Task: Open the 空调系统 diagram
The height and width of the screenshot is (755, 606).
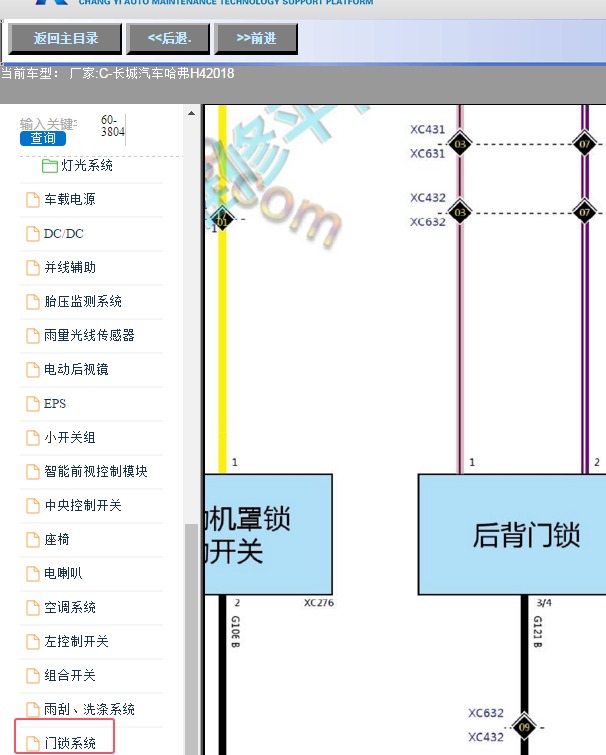Action: (x=70, y=607)
